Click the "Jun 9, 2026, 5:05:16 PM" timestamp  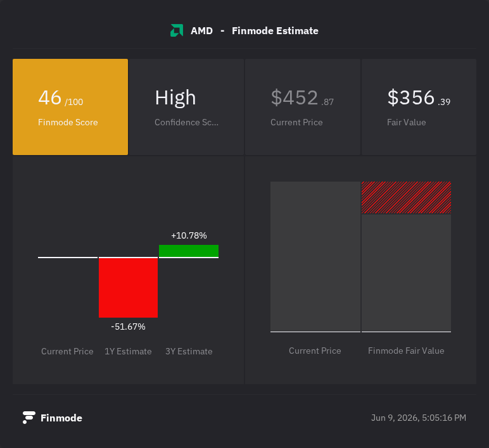click(419, 418)
